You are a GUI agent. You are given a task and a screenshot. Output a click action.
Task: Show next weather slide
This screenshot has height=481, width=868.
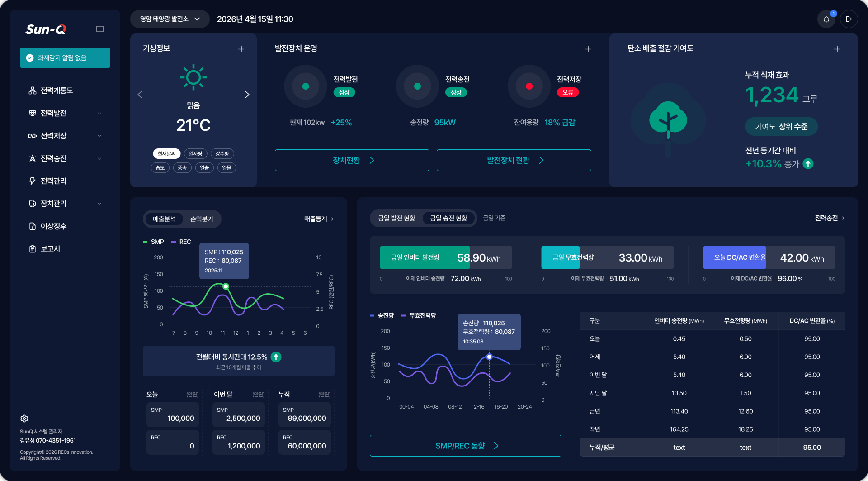[247, 95]
